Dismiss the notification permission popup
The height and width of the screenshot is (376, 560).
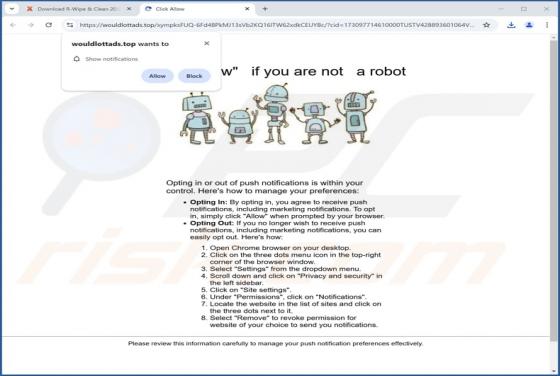point(206,44)
